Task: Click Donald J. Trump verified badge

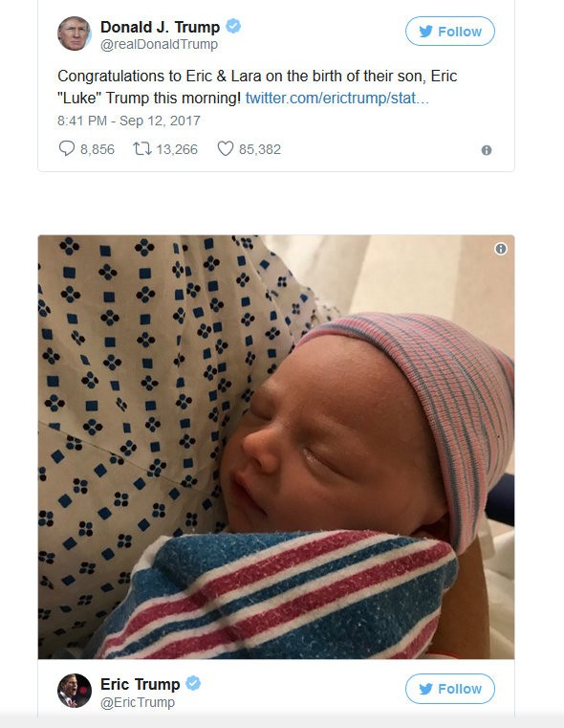Action: point(233,27)
